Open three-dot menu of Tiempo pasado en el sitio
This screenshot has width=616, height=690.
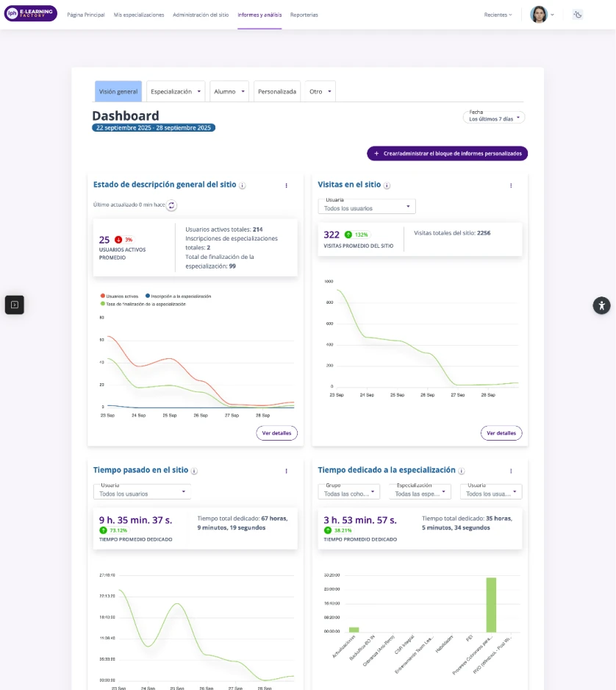coord(286,471)
